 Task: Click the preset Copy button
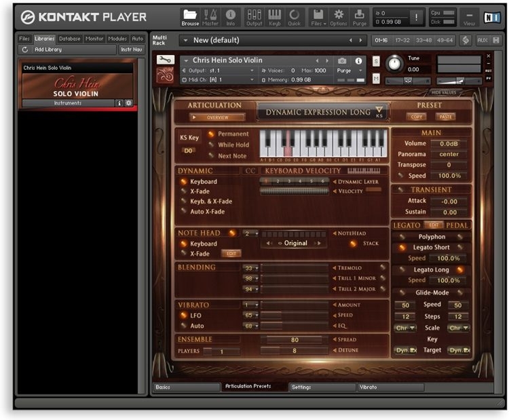coord(417,117)
